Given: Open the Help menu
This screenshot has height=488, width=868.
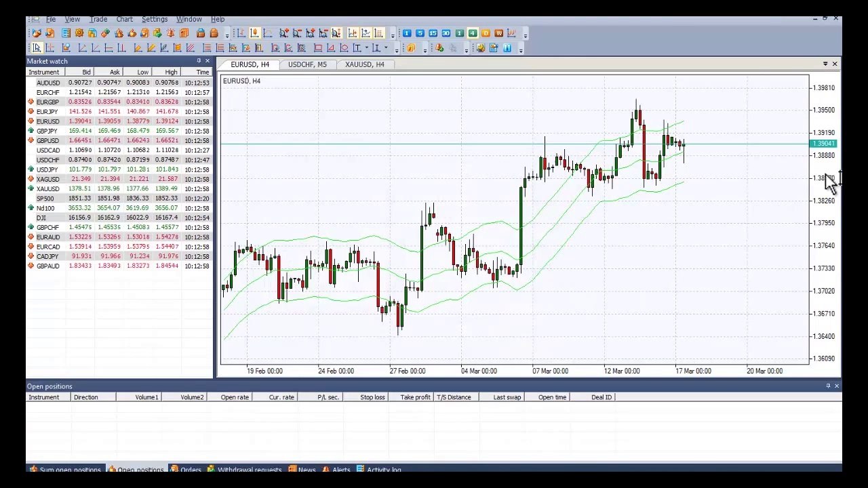Looking at the screenshot, I should click(218, 19).
